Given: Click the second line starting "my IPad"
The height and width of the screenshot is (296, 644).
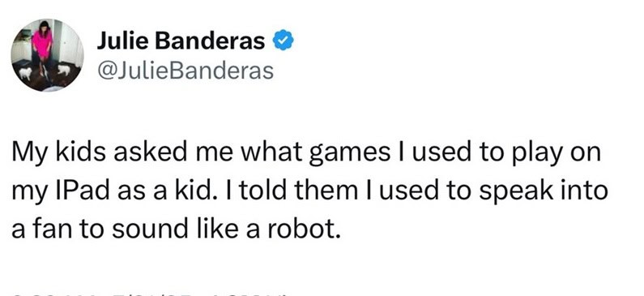Looking at the screenshot, I should [x=309, y=192].
